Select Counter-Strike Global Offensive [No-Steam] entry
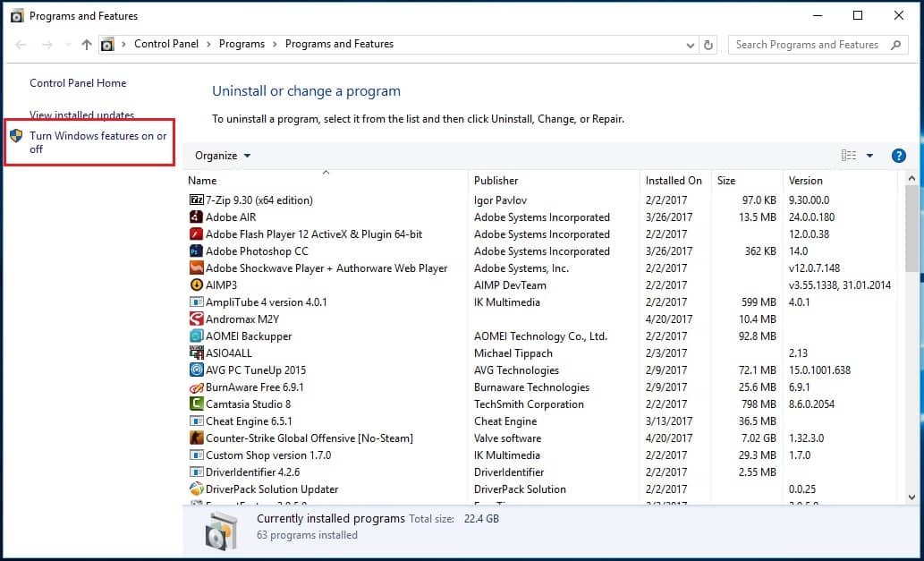 (309, 438)
